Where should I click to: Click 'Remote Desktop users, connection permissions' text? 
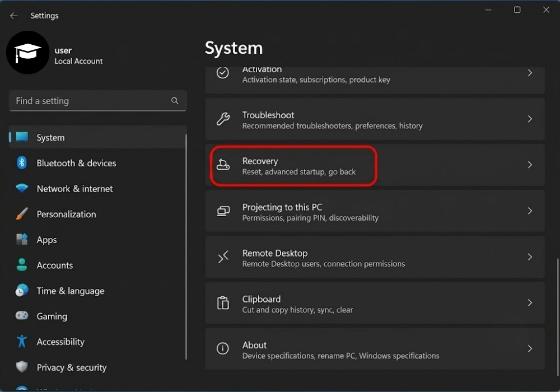click(x=324, y=264)
